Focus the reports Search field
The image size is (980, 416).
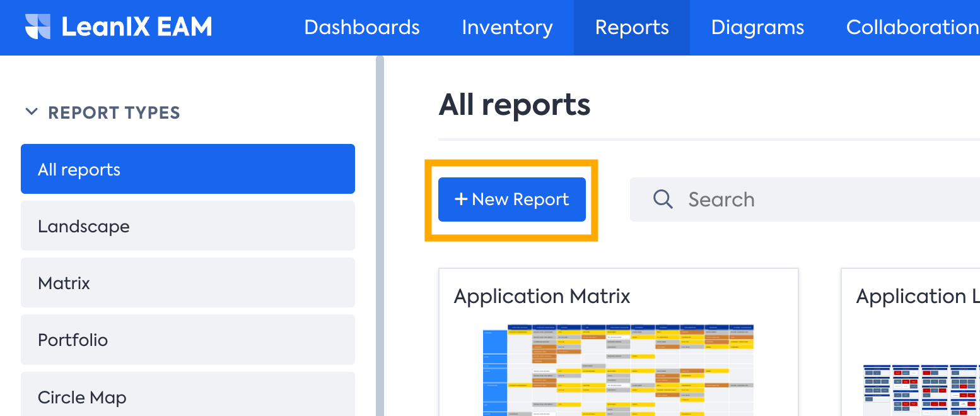(805, 199)
